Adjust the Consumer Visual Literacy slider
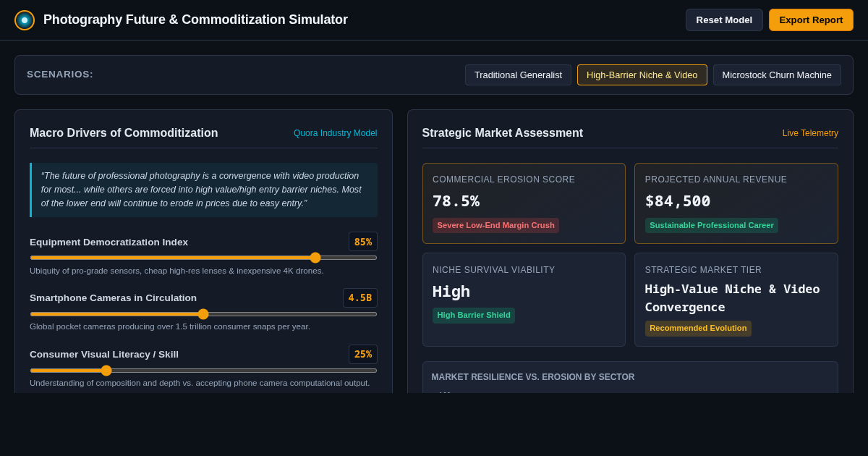 tap(203, 371)
